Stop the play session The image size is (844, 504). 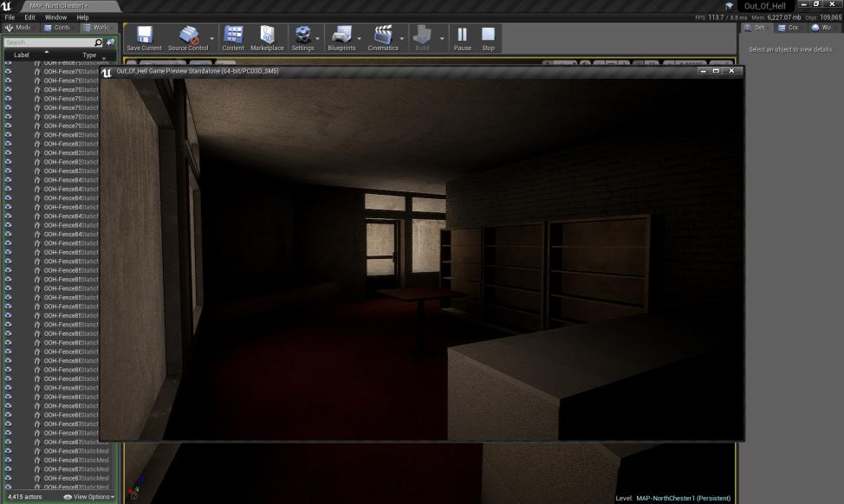[488, 37]
